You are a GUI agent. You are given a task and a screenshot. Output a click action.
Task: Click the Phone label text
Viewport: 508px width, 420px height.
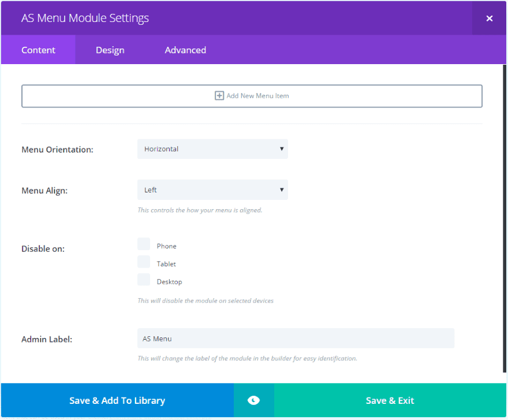tap(166, 246)
